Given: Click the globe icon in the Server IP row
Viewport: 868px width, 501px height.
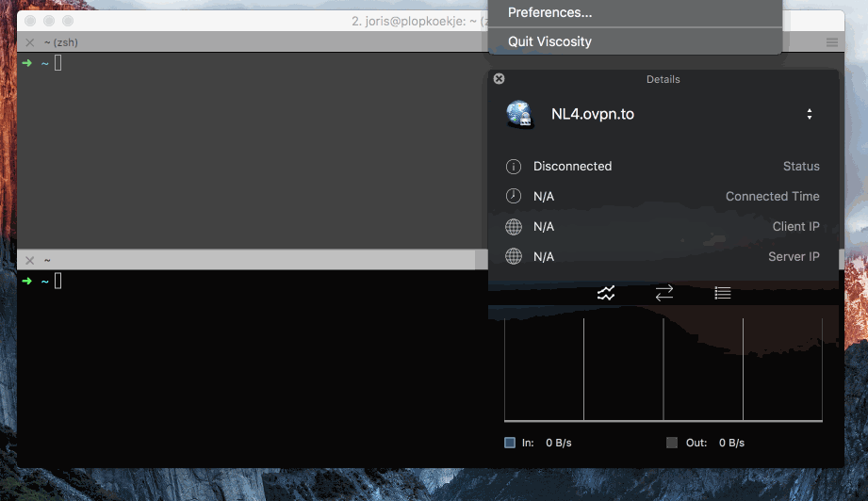Looking at the screenshot, I should click(x=513, y=256).
